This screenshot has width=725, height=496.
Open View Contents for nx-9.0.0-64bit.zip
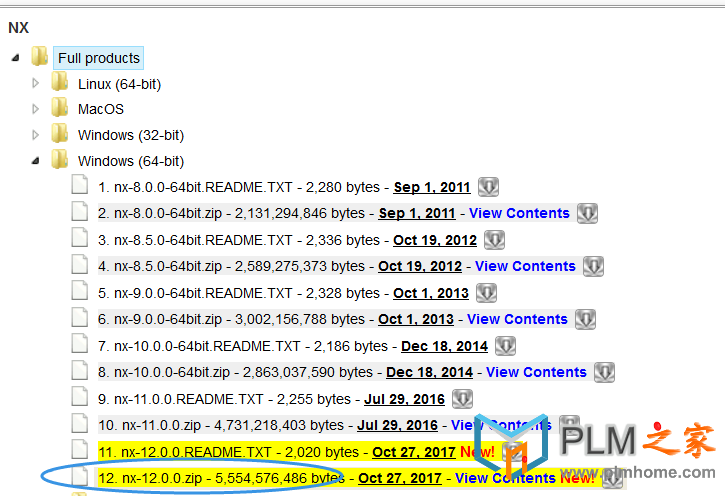tap(517, 319)
